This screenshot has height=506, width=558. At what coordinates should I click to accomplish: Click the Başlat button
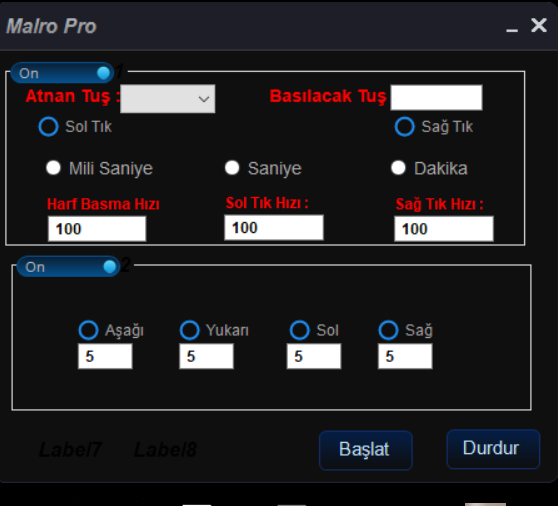(x=366, y=450)
